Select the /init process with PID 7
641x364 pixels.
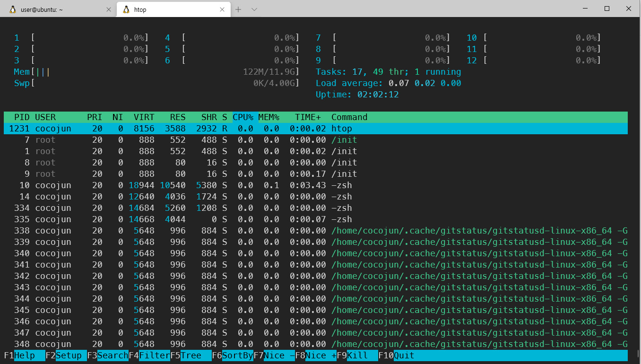(316, 140)
